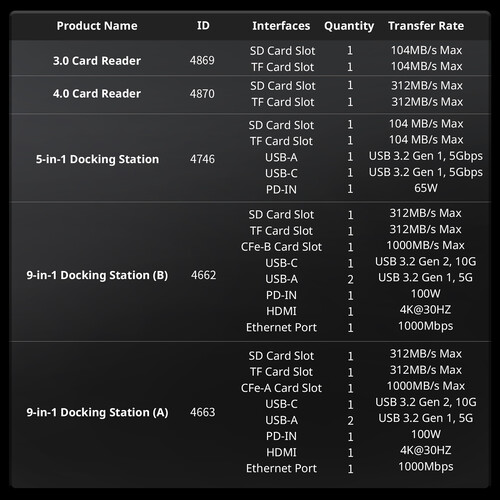Click product ID 4662
Image resolution: width=500 pixels, height=500 pixels.
pyautogui.click(x=203, y=275)
